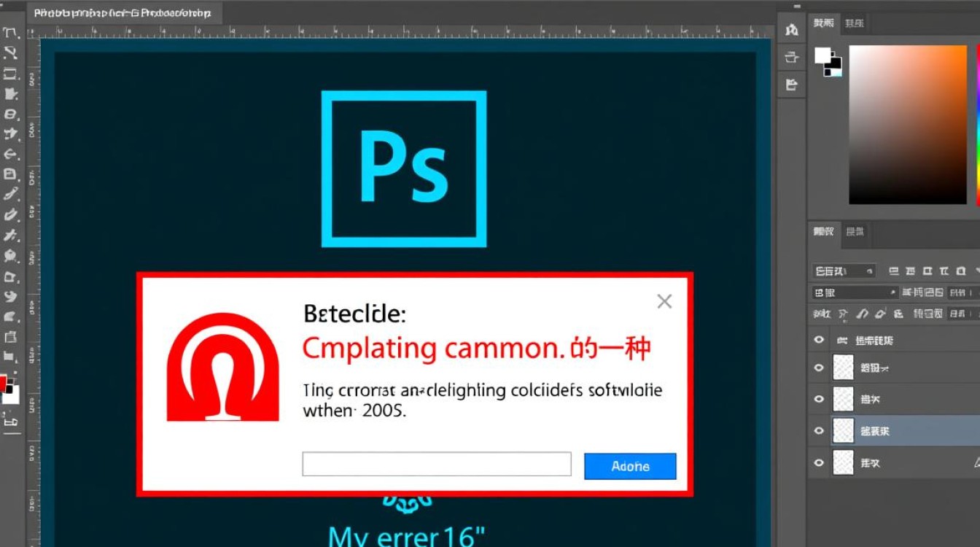980x547 pixels.
Task: Close the error dialog with the X
Action: pos(664,301)
